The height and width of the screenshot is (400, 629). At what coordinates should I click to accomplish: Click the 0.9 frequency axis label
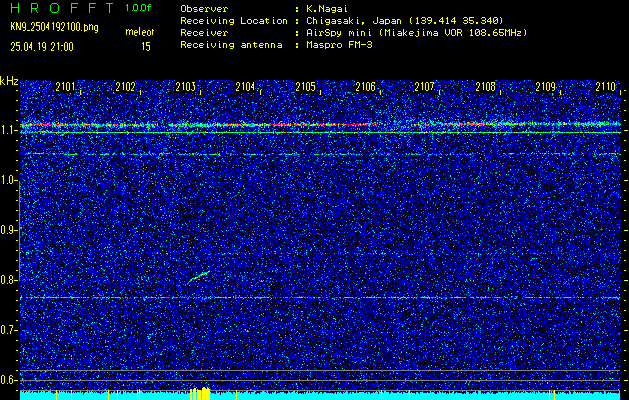9,230
